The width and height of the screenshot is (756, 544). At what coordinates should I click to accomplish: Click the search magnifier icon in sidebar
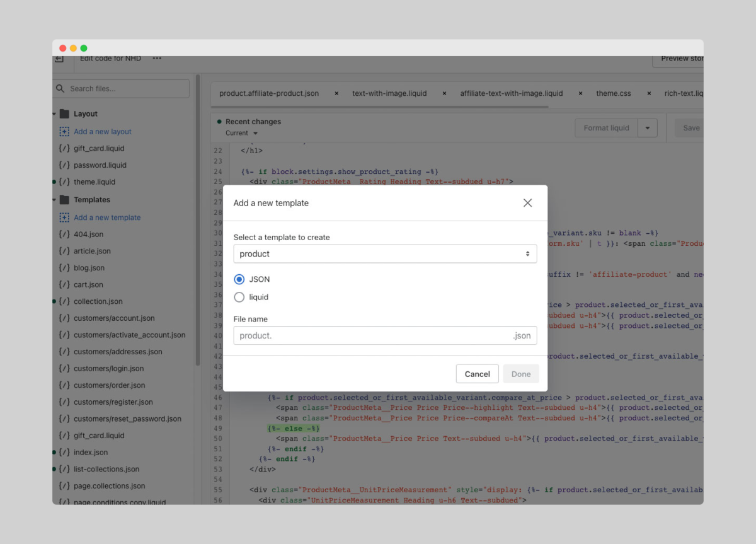60,89
